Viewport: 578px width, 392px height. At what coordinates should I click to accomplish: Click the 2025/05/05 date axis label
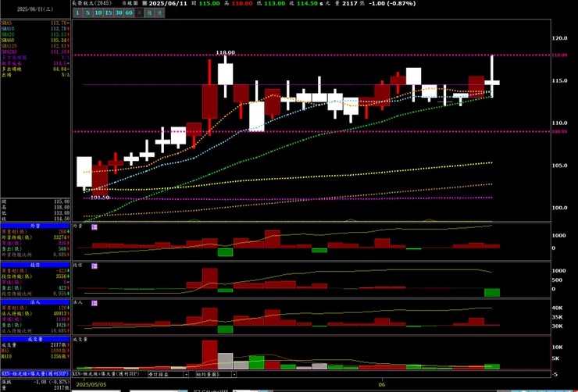[90, 384]
